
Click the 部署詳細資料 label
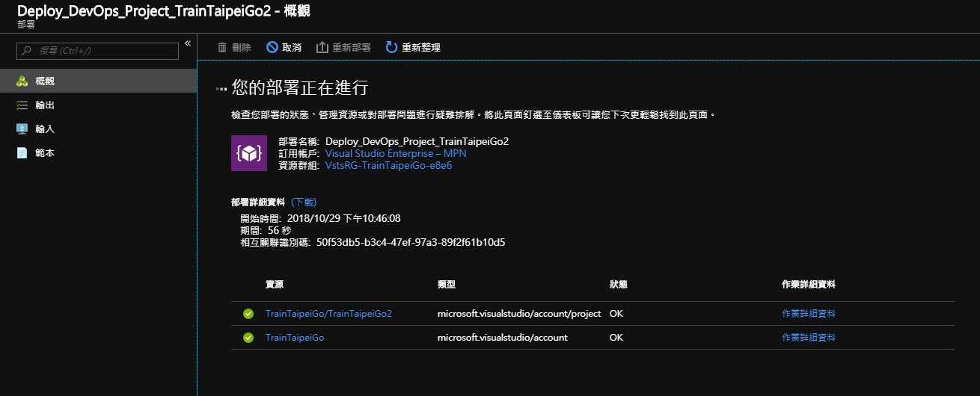tap(258, 202)
